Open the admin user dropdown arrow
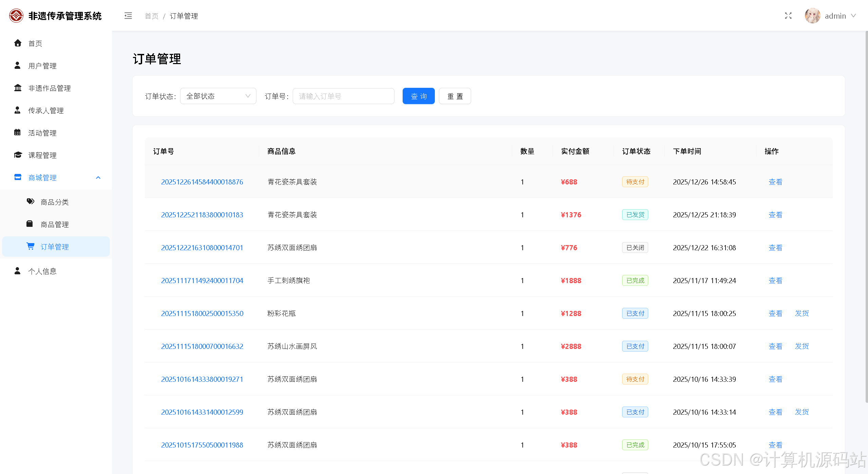 (854, 16)
